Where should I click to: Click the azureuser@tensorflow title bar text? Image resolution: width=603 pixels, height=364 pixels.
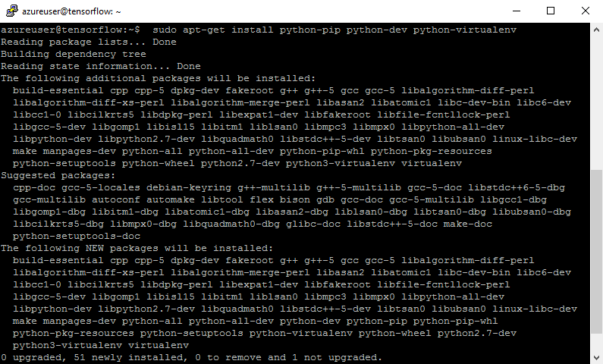(x=71, y=11)
